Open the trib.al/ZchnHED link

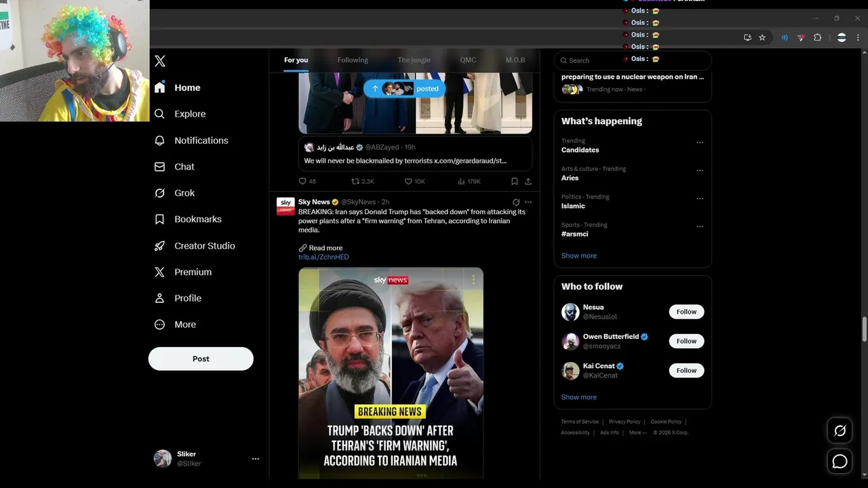[x=323, y=258]
